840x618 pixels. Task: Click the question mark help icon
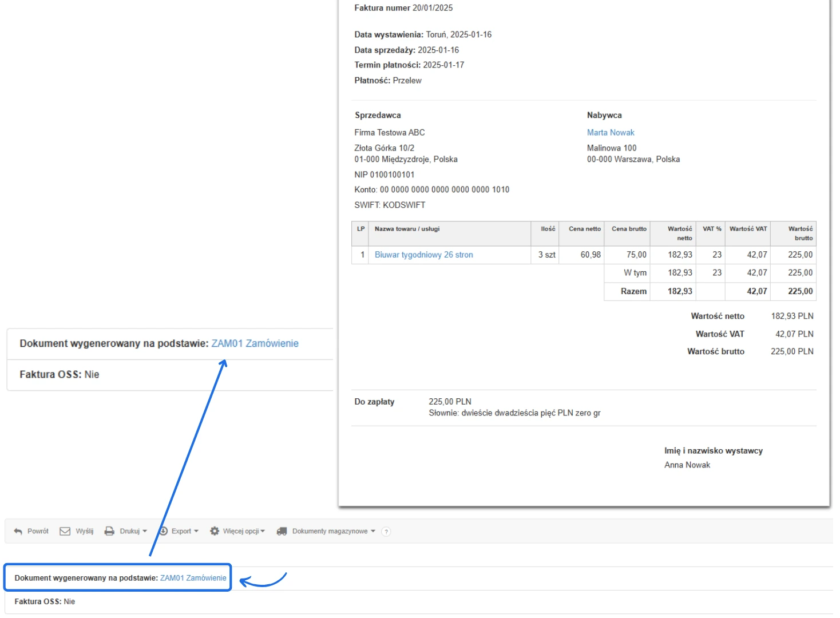[x=386, y=532]
